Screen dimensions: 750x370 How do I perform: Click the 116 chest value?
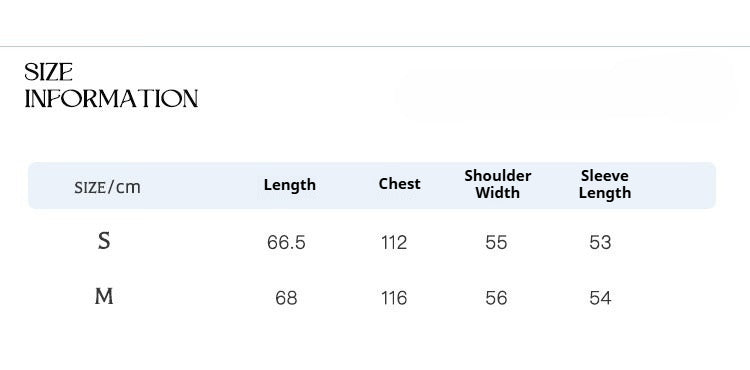[394, 298]
